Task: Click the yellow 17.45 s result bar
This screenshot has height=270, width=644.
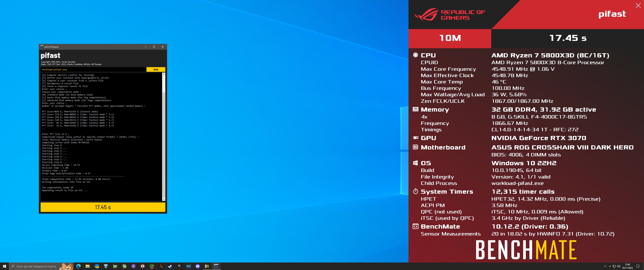Action: coord(103,207)
